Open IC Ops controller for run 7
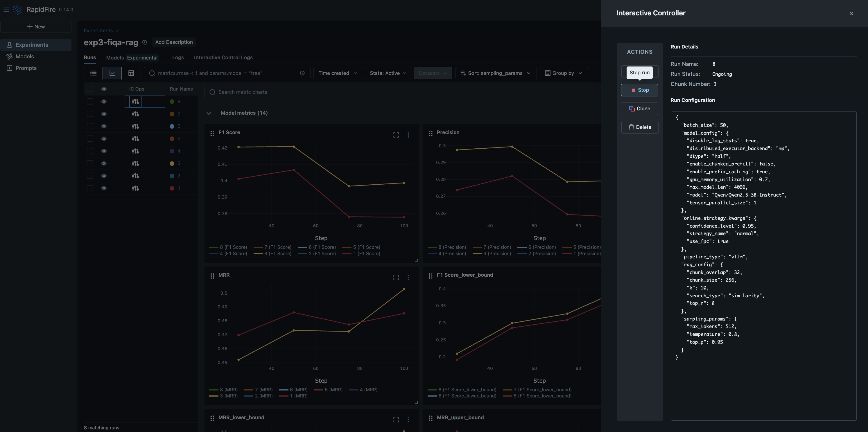 (135, 114)
